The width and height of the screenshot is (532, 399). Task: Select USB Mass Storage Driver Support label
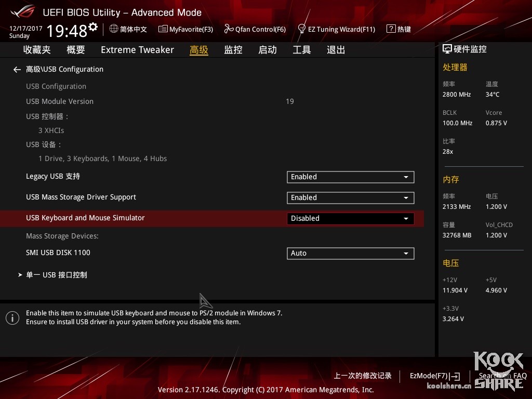[x=81, y=197]
